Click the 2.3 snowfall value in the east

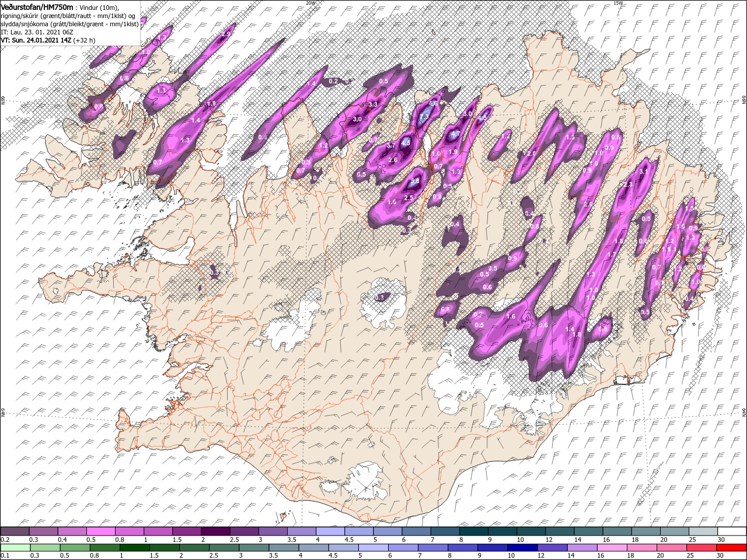click(x=628, y=184)
